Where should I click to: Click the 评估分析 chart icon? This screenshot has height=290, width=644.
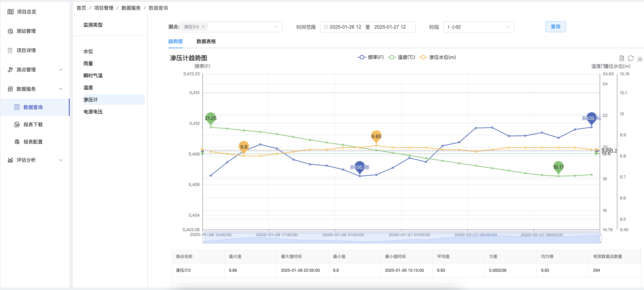point(10,160)
